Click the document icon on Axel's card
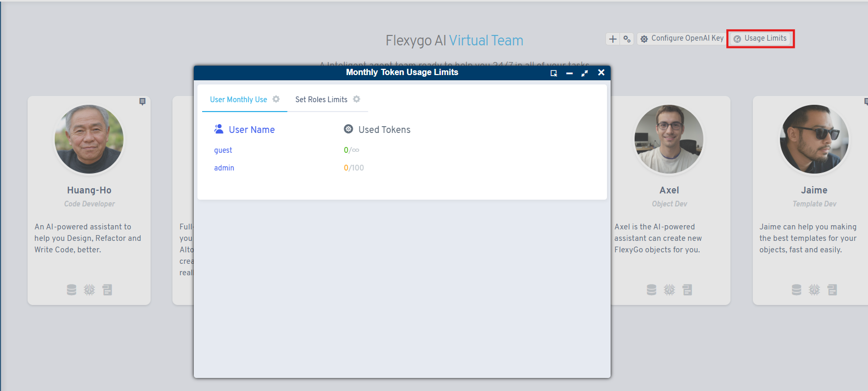Screen dimensions: 868x391 [x=687, y=290]
